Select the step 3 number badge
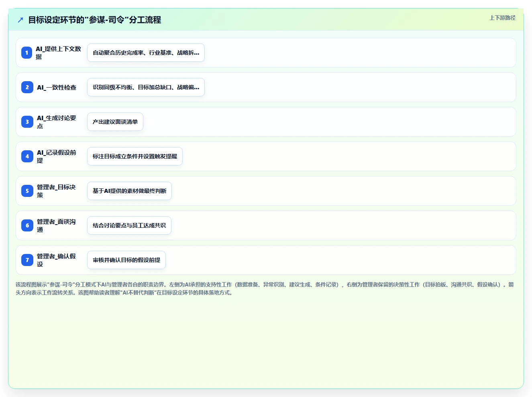The width and height of the screenshot is (532, 397). tap(27, 122)
